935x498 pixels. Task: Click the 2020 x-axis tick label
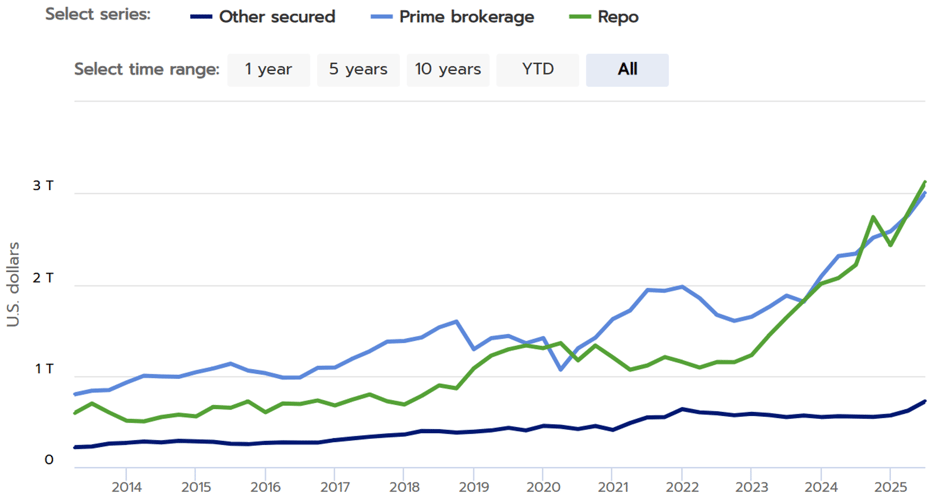pos(542,487)
